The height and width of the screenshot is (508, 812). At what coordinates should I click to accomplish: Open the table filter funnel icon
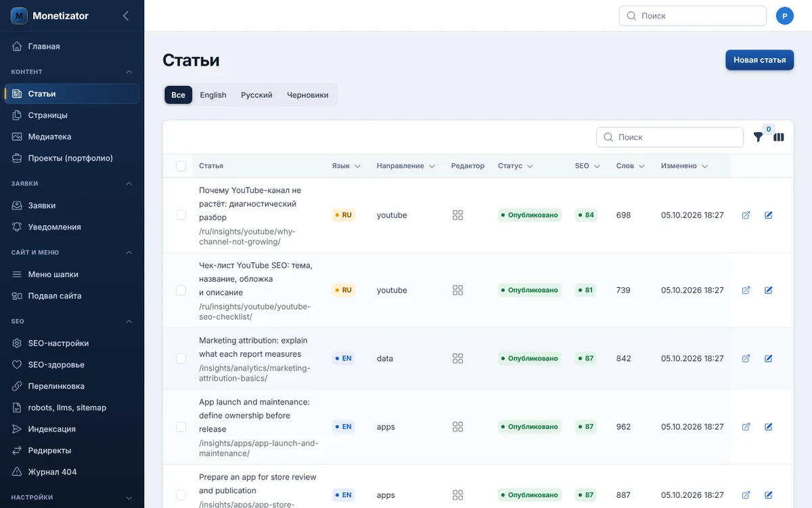point(758,137)
